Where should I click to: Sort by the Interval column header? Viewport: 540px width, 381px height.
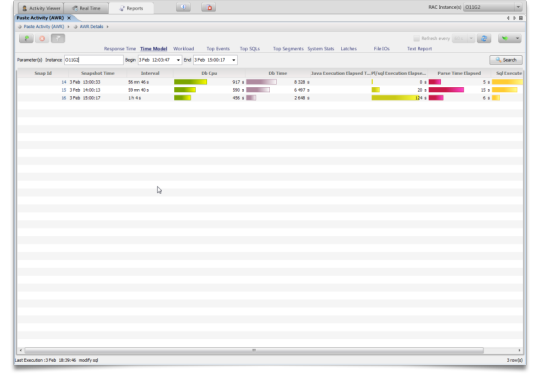point(150,73)
